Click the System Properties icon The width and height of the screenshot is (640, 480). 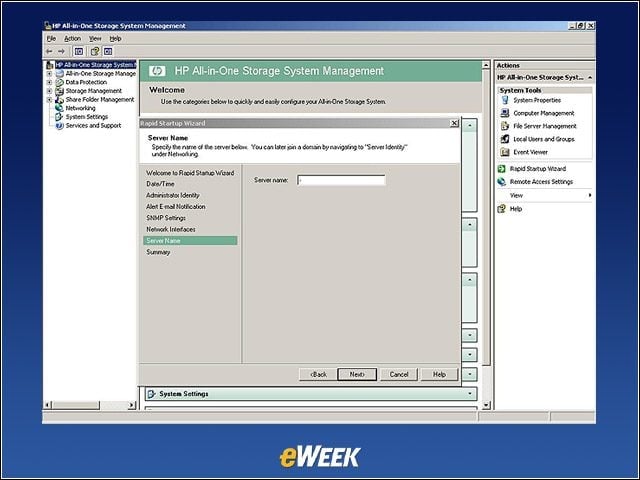505,100
